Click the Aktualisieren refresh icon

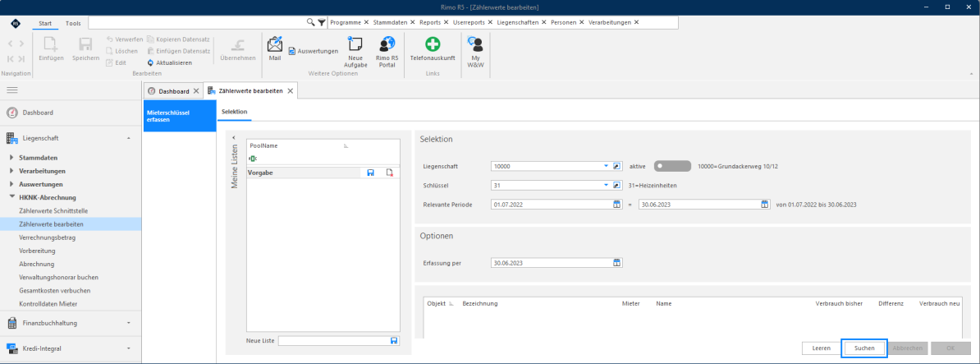pyautogui.click(x=151, y=62)
